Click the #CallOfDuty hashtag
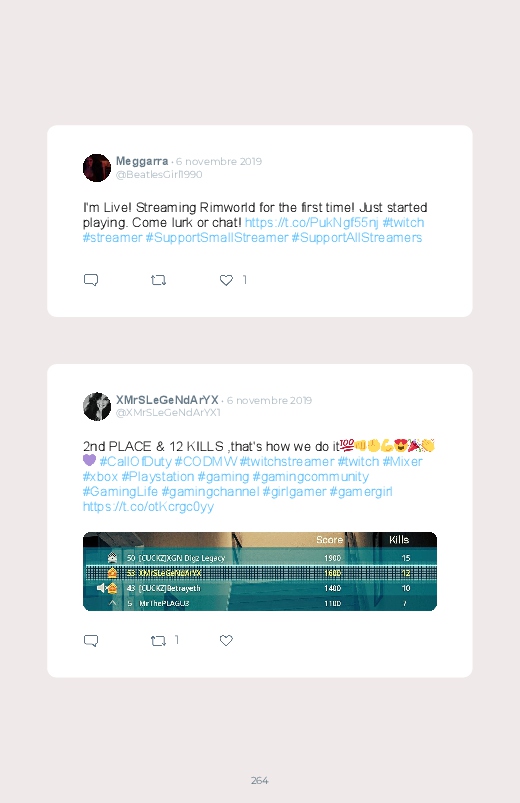Screen dimensions: 520x803 [x=136, y=461]
